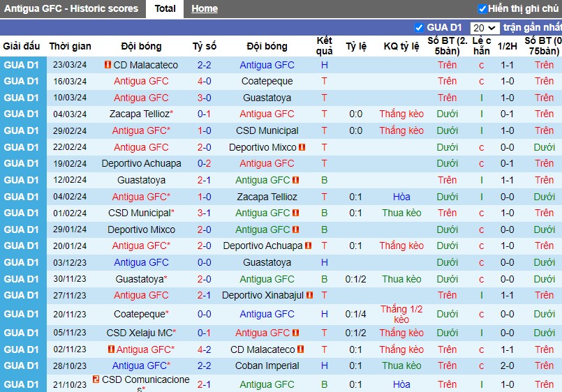Click the Giải đấu column header
This screenshot has width=562, height=392.
tap(22, 46)
